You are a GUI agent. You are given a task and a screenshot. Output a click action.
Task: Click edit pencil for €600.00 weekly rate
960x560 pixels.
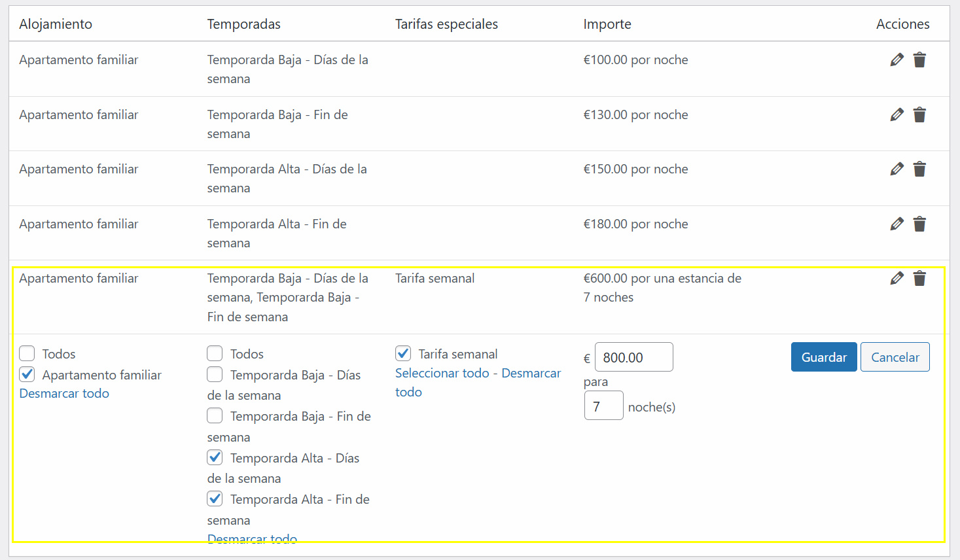897,279
